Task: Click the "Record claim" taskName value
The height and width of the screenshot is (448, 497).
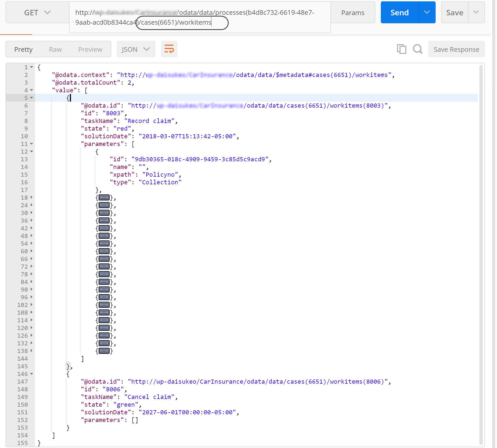Action: point(149,121)
